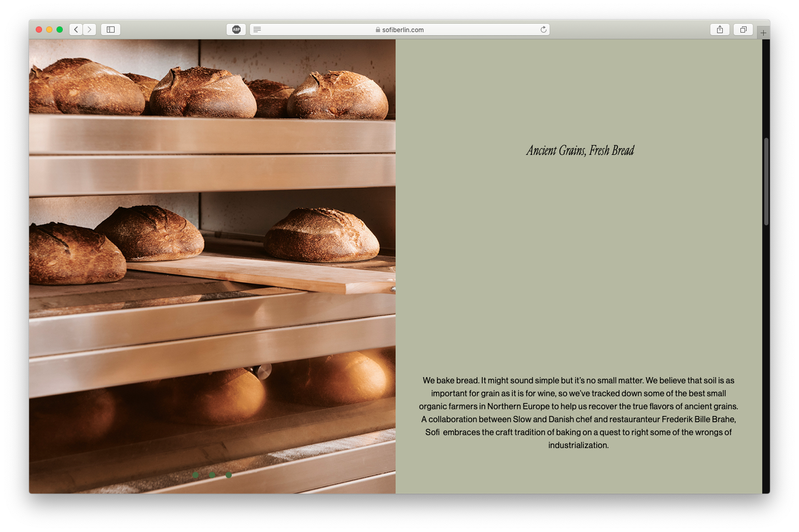Screen dimensions: 799x532
Task: Show all tabs overview
Action: (x=743, y=30)
